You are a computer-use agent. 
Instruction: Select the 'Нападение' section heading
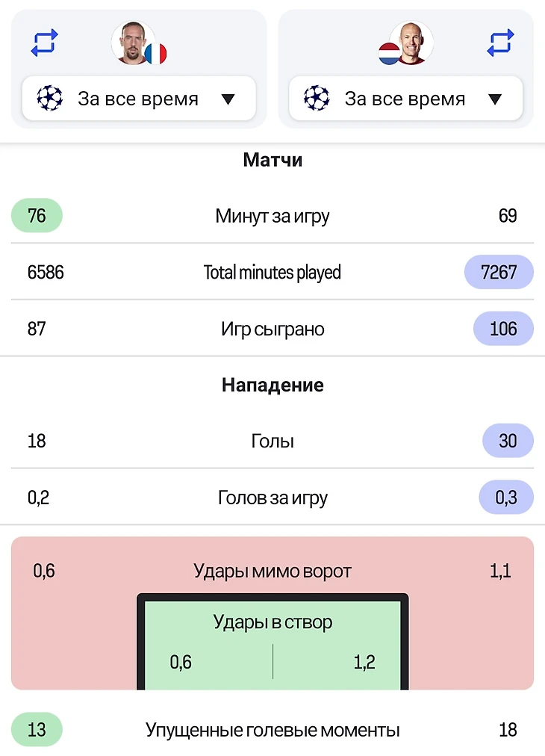pos(272,385)
